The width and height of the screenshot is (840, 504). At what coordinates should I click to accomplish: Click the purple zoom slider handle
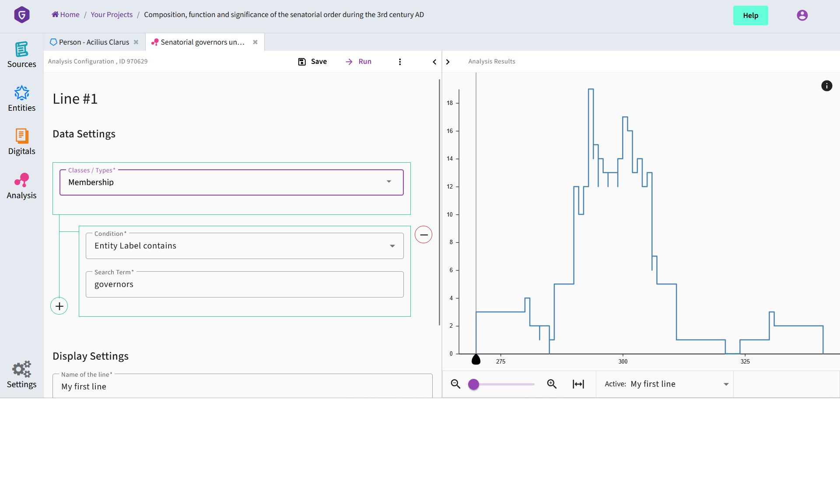click(x=473, y=385)
